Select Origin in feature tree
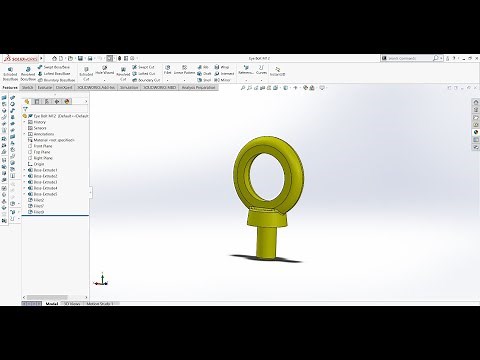 [36, 164]
